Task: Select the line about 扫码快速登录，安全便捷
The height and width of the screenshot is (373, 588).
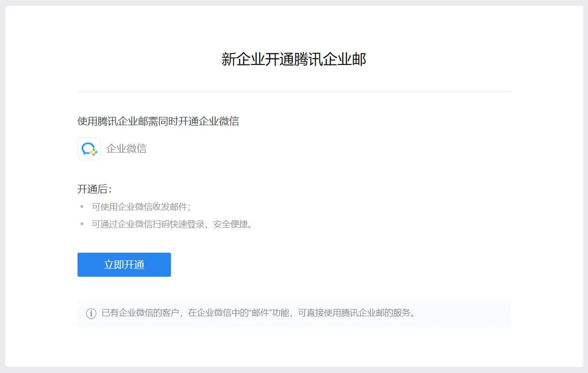Action: point(172,224)
